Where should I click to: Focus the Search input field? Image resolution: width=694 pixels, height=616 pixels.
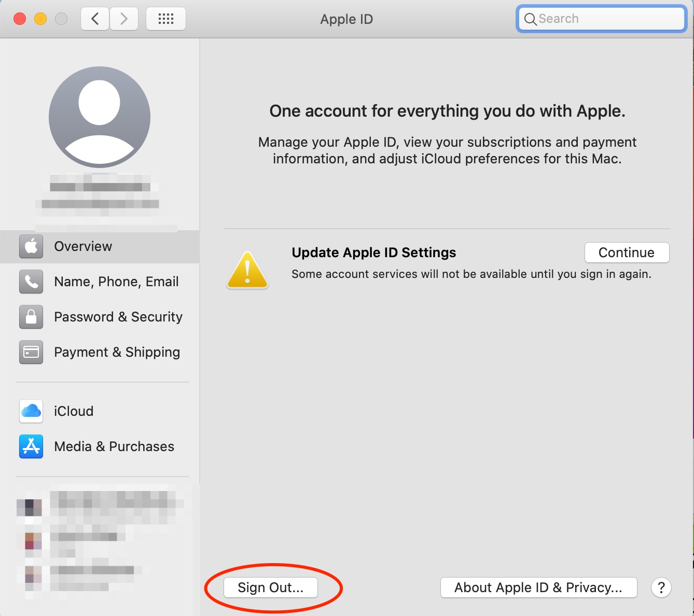(602, 19)
